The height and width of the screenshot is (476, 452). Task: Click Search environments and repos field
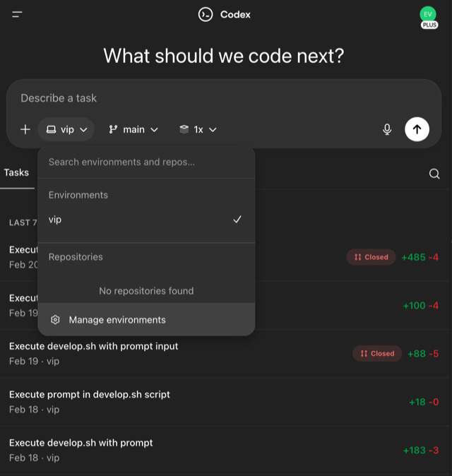tap(146, 162)
